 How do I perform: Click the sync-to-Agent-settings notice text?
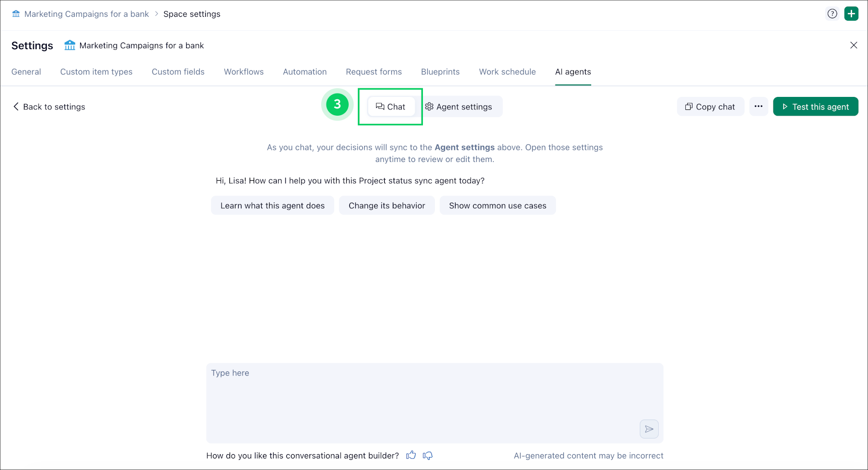click(435, 153)
